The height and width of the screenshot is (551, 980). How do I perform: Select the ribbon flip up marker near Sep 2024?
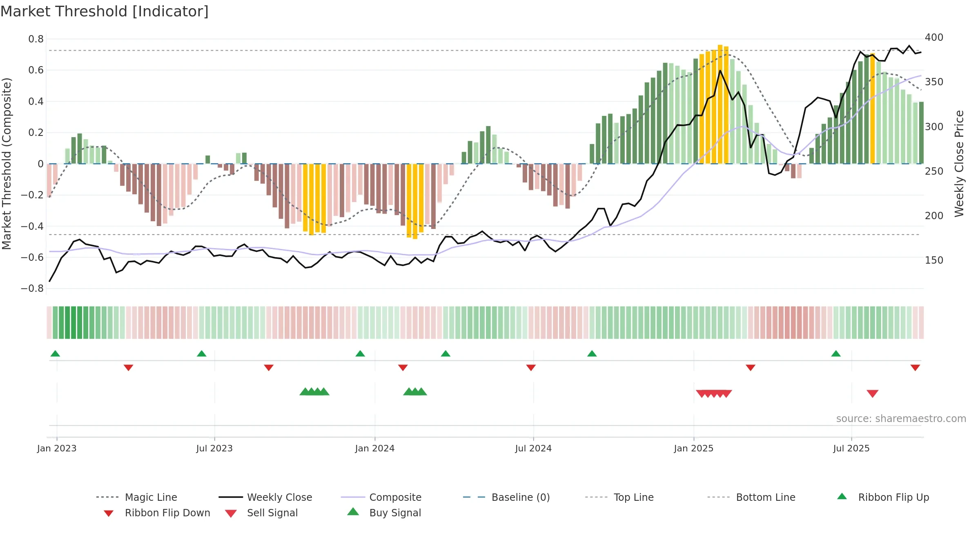point(592,353)
